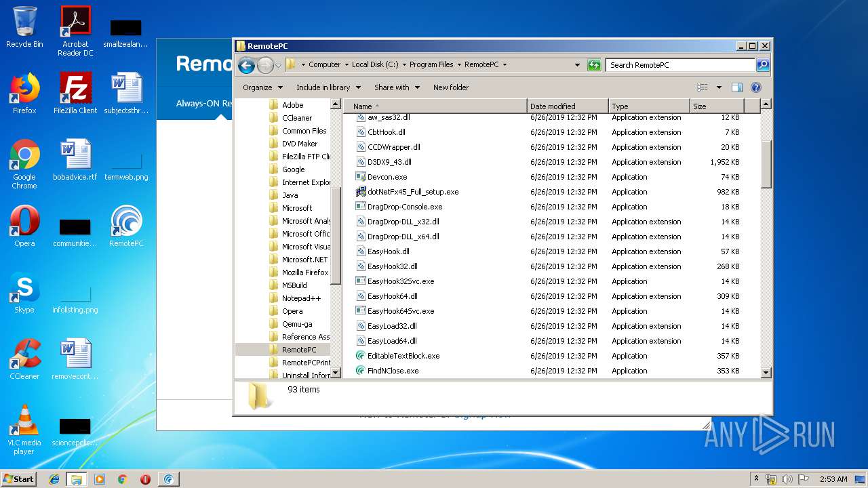The width and height of the screenshot is (868, 488).
Task: Open the Explorer help icon
Action: coord(756,87)
